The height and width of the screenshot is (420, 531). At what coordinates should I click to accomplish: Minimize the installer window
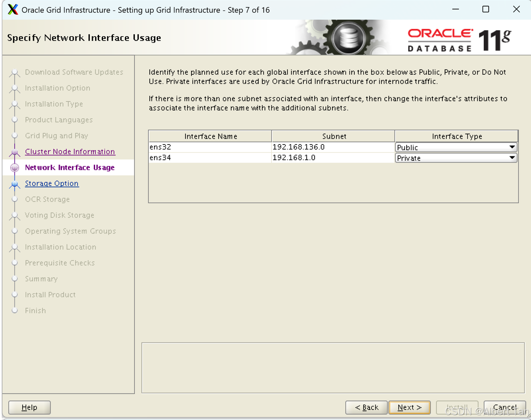coord(455,9)
